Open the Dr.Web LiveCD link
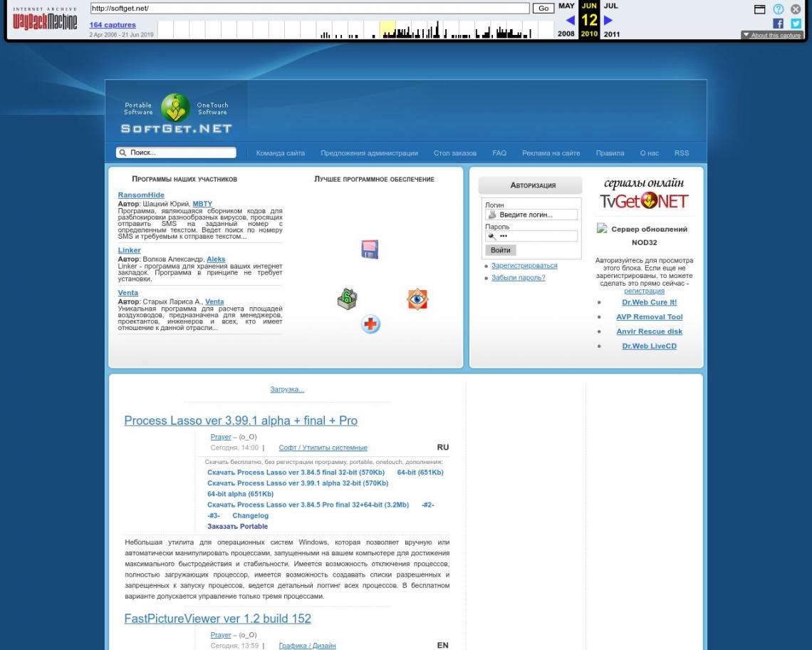This screenshot has height=650, width=812. coord(650,346)
